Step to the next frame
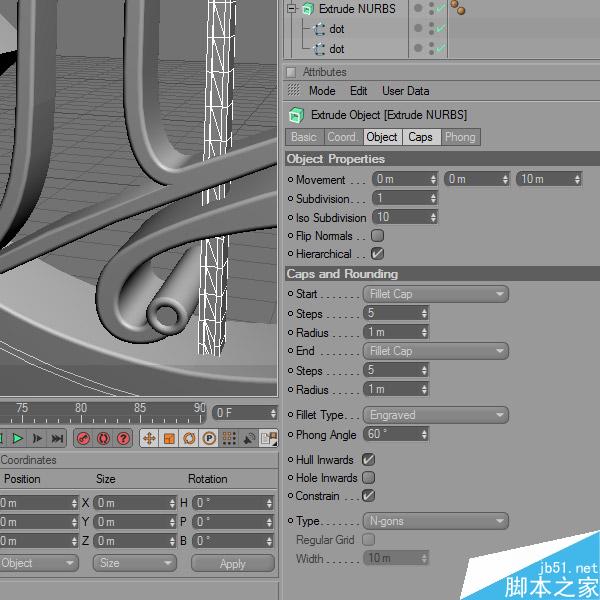The image size is (600, 600). [38, 439]
